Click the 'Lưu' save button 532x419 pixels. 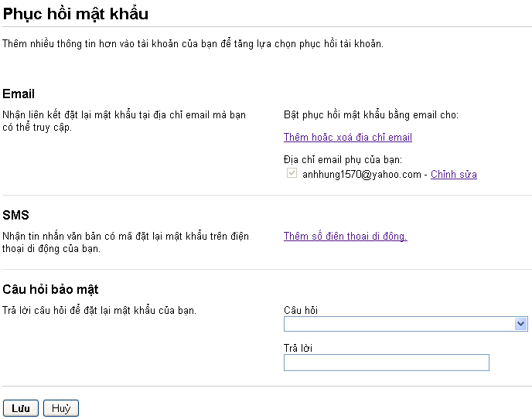click(x=21, y=408)
